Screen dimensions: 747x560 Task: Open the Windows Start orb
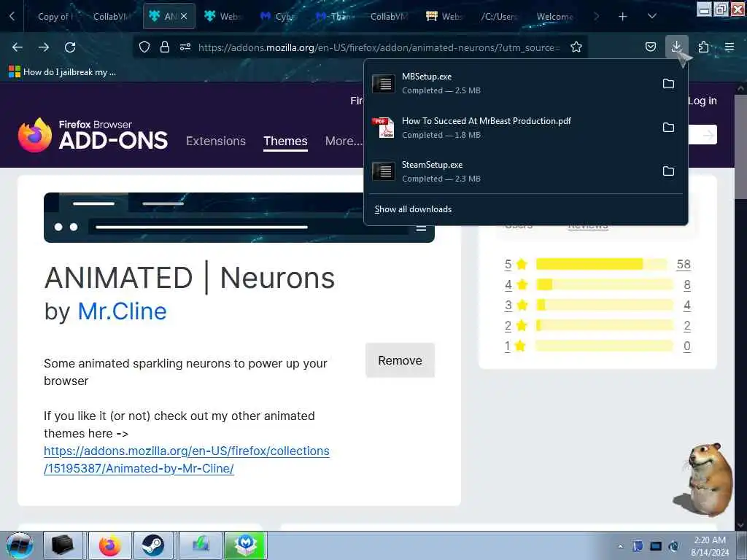(19, 545)
